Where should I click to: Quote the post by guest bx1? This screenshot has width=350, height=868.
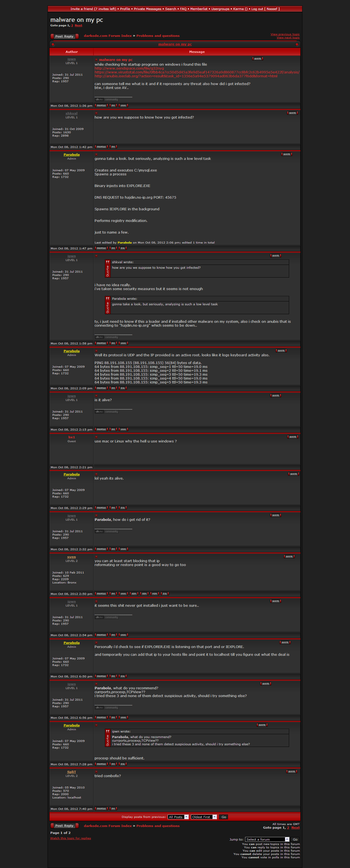coord(292,437)
